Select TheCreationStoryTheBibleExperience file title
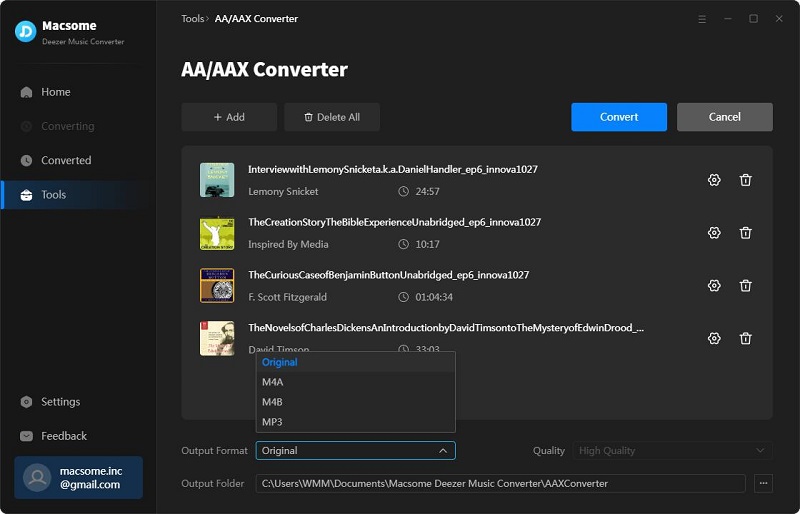 tap(394, 222)
